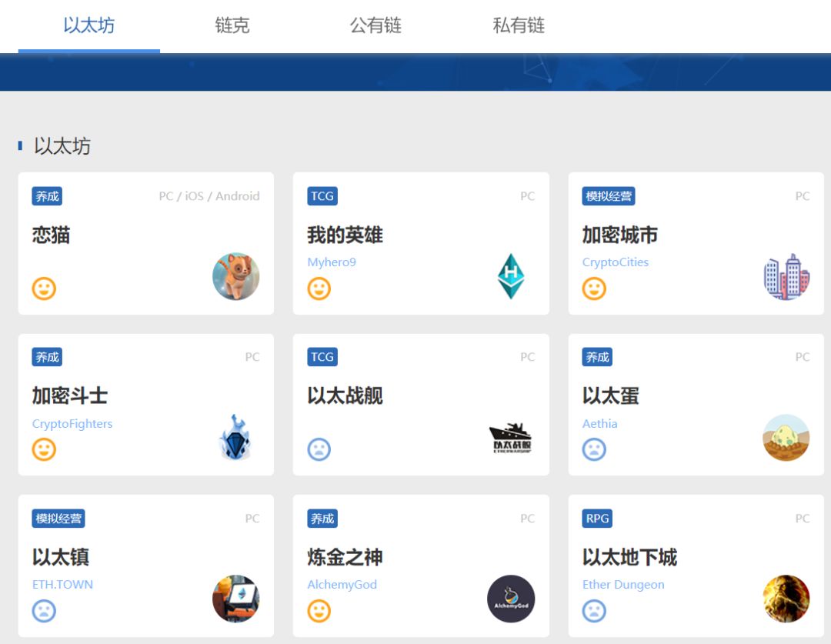
Task: Click the happy face on 我的英雄 card
Action: [x=319, y=289]
